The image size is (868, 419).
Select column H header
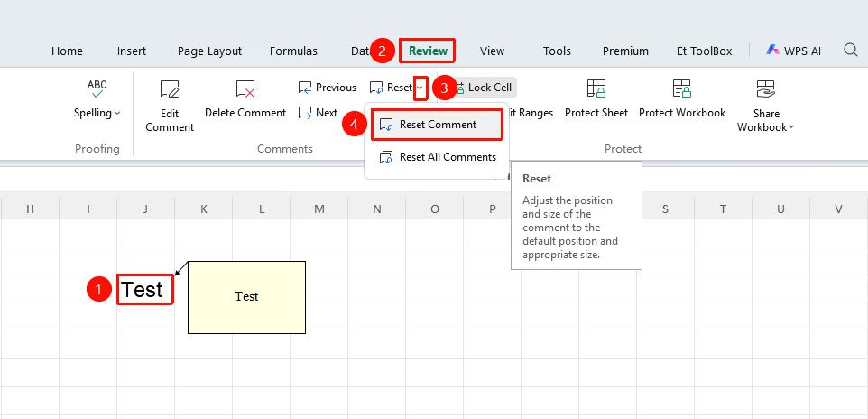30,209
